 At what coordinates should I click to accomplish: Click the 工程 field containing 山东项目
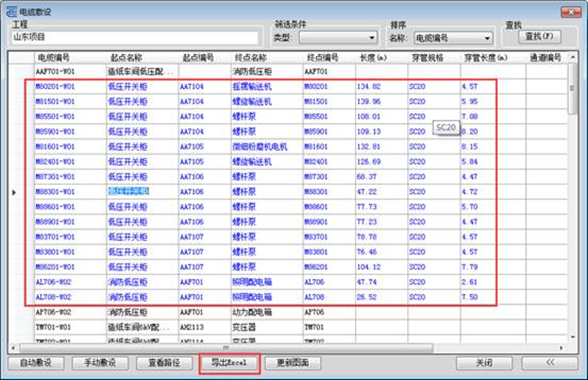[x=135, y=37]
